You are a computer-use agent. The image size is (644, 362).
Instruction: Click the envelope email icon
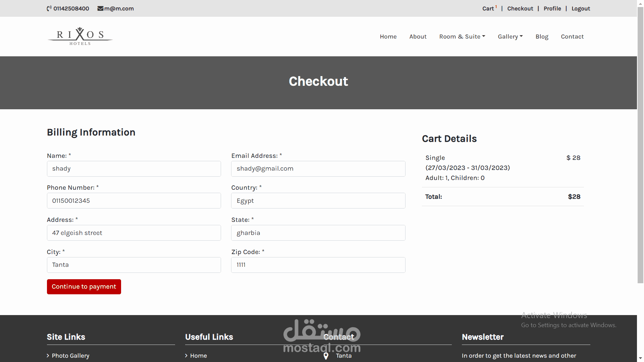click(100, 8)
